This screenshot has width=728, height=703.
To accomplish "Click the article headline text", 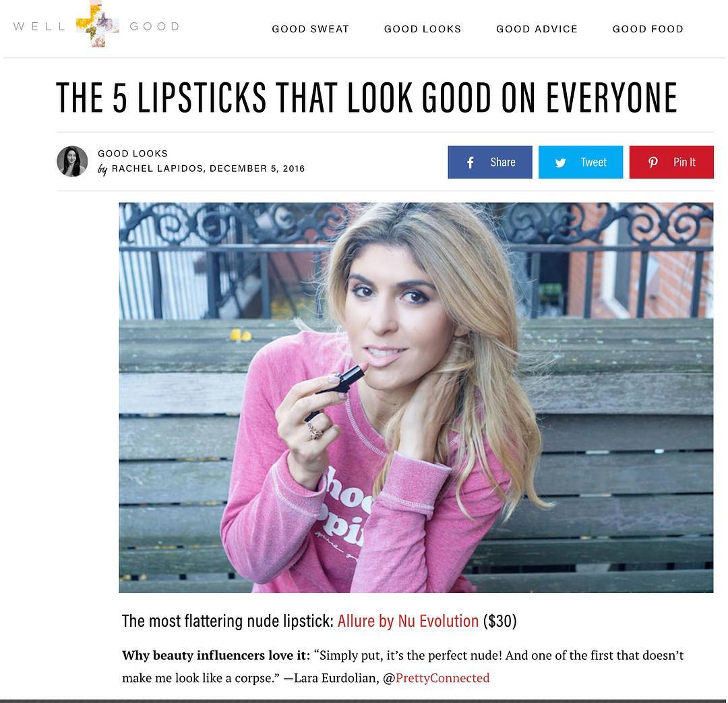I will pos(367,98).
